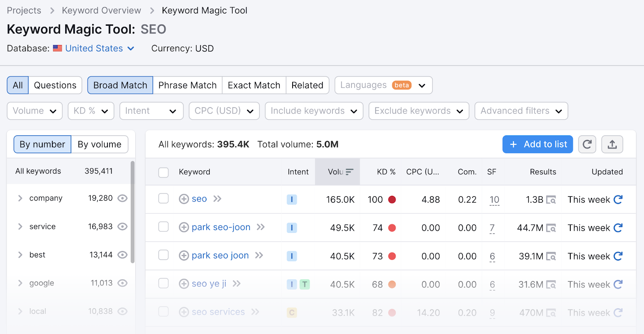Toggle eye icon for 'best' group
The image size is (644, 334).
(x=122, y=255)
